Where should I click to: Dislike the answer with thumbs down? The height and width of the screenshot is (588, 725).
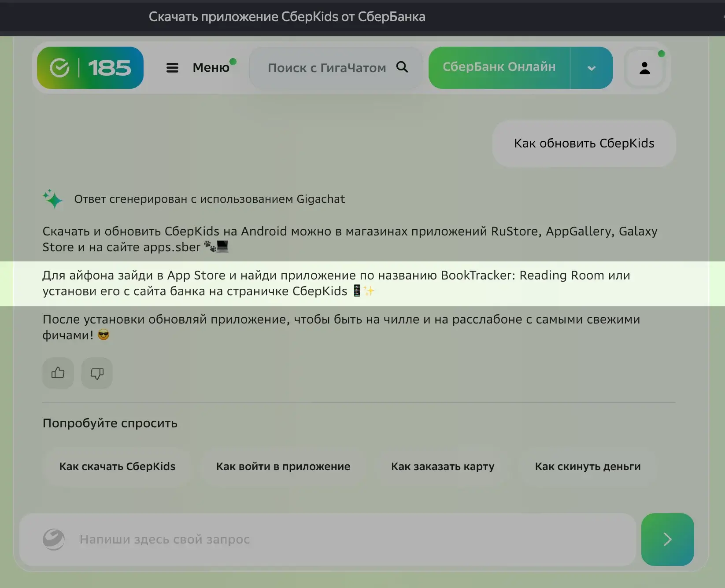point(97,373)
